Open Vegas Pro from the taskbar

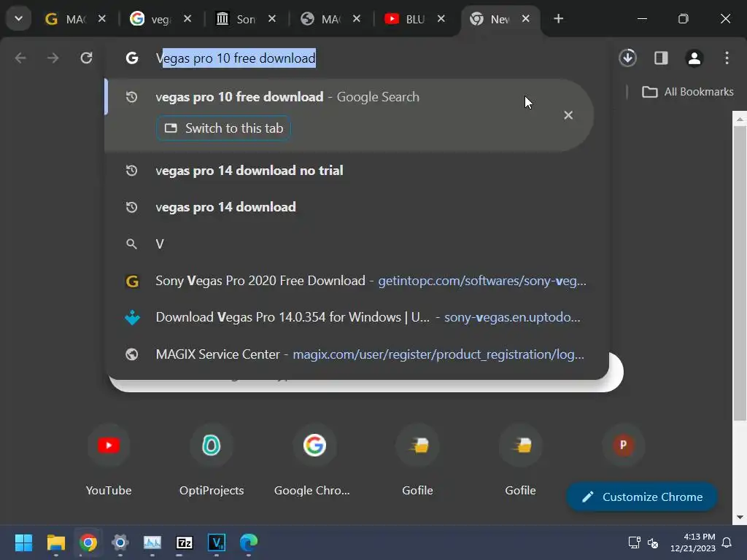coord(217,542)
